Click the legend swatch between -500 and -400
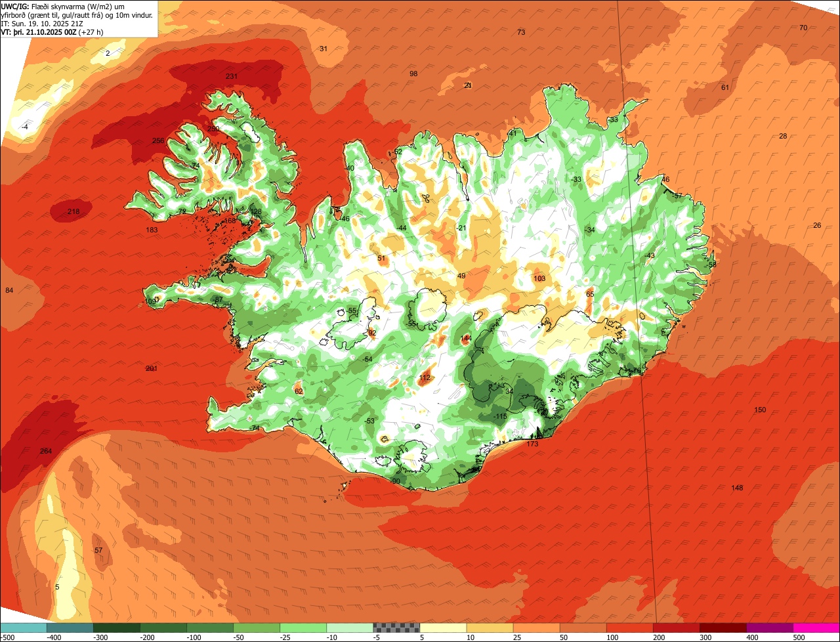The image size is (840, 642). coord(24,628)
